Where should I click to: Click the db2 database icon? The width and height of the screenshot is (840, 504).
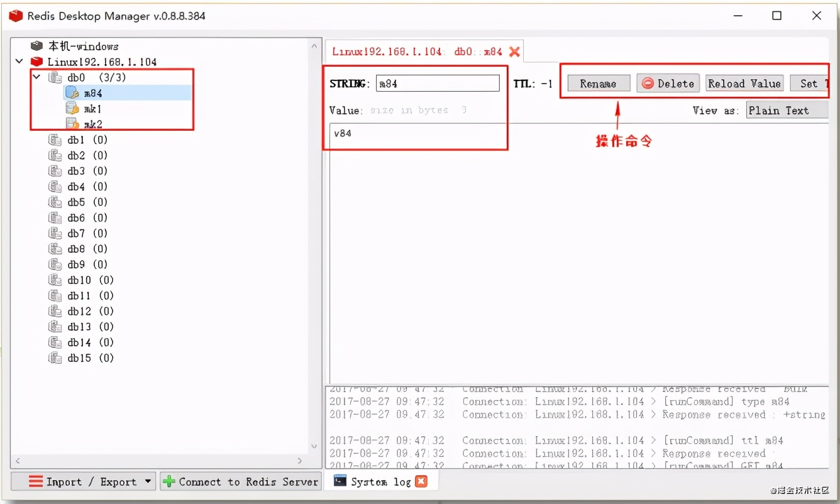point(55,155)
